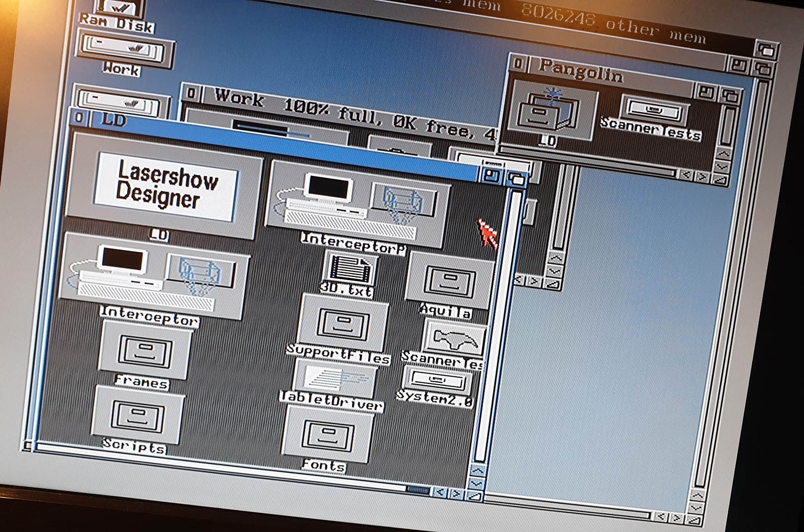
Task: Close the LD window with its close gadget
Action: (x=79, y=118)
